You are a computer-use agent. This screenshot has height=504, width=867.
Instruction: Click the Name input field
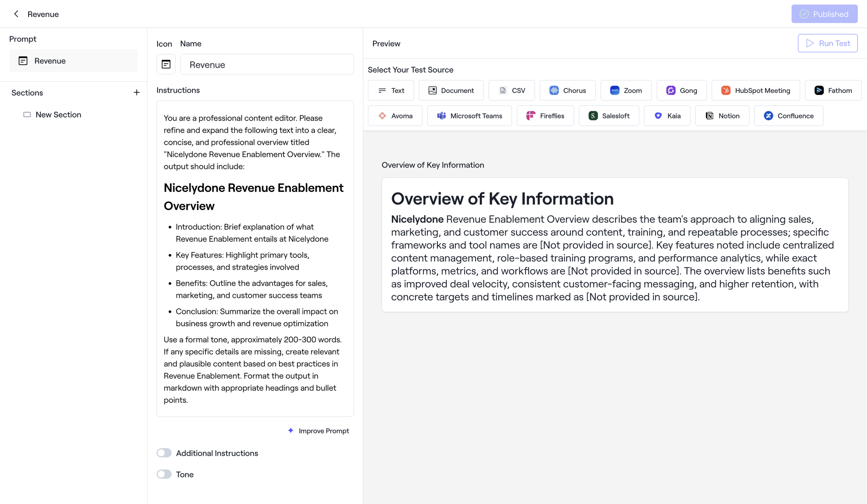[267, 64]
